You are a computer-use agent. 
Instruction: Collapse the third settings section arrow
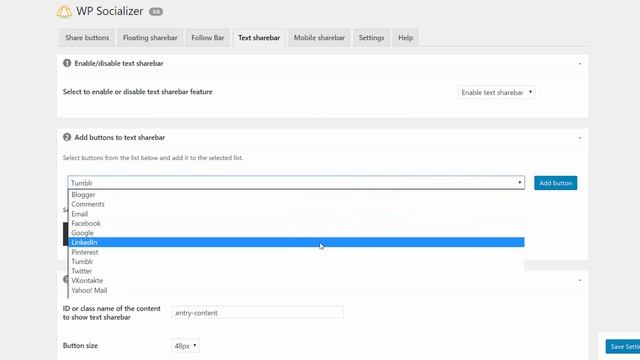click(580, 280)
